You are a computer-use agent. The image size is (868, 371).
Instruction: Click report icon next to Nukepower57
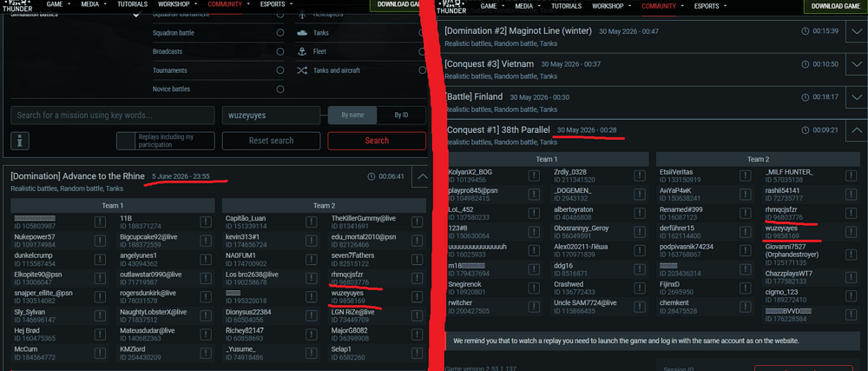coord(100,241)
